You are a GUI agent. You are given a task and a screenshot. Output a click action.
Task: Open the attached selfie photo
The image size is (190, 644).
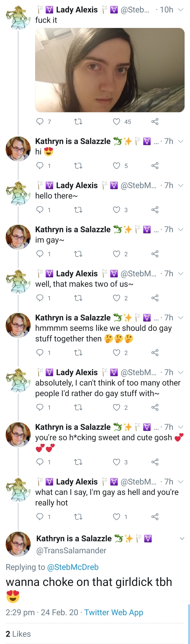[110, 70]
